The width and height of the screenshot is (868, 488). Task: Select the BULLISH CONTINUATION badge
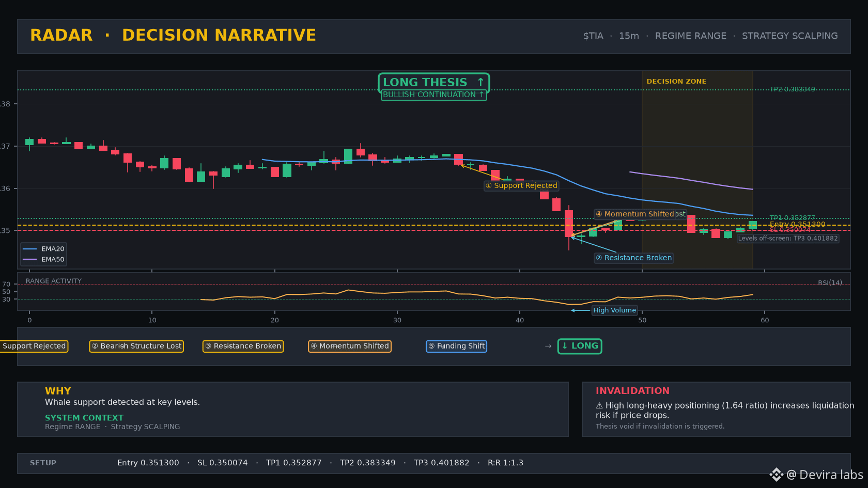coord(433,95)
